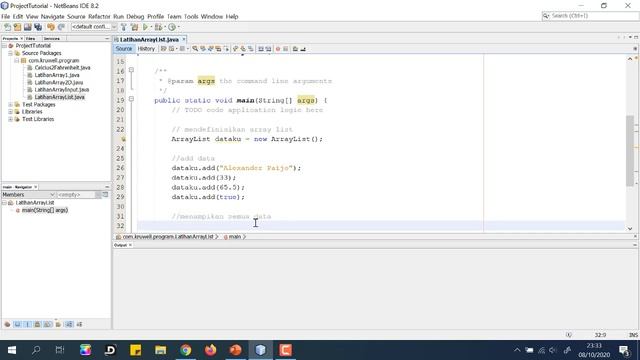This screenshot has width=640, height=360.
Task: Click the New Project toolbar icon
Action: coord(17,27)
